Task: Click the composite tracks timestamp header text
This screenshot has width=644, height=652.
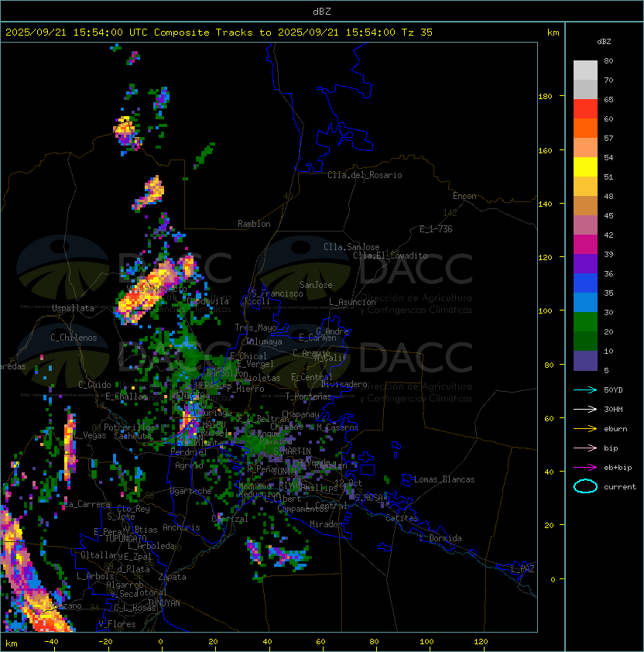Action: point(219,32)
